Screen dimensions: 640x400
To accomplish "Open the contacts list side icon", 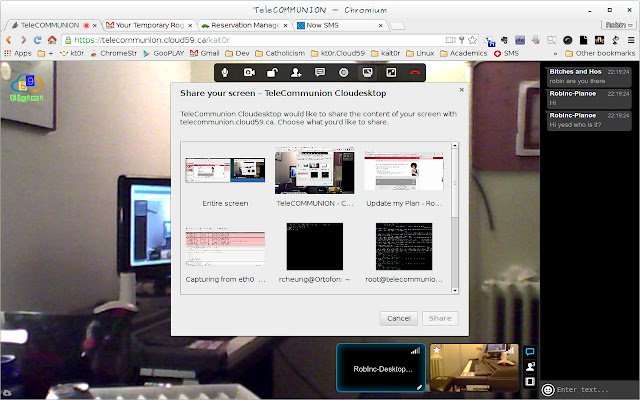I will 530,367.
